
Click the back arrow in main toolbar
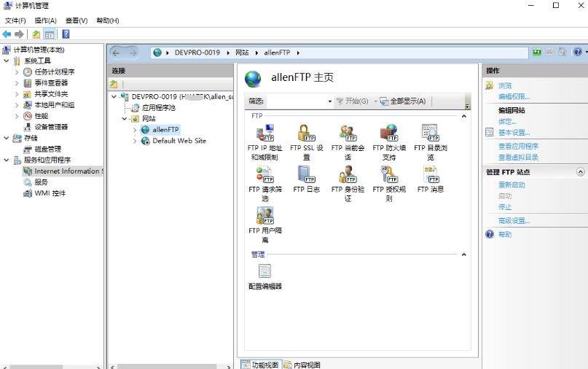click(x=7, y=34)
